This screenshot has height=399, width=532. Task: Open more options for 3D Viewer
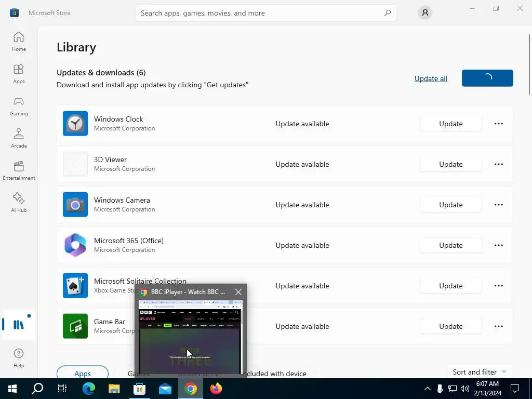pyautogui.click(x=498, y=164)
